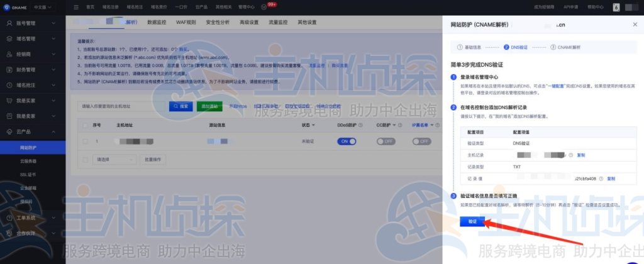Click the 账号管理 user icon in sidebar
Screen dimensions: 644x264
[x=9, y=23]
